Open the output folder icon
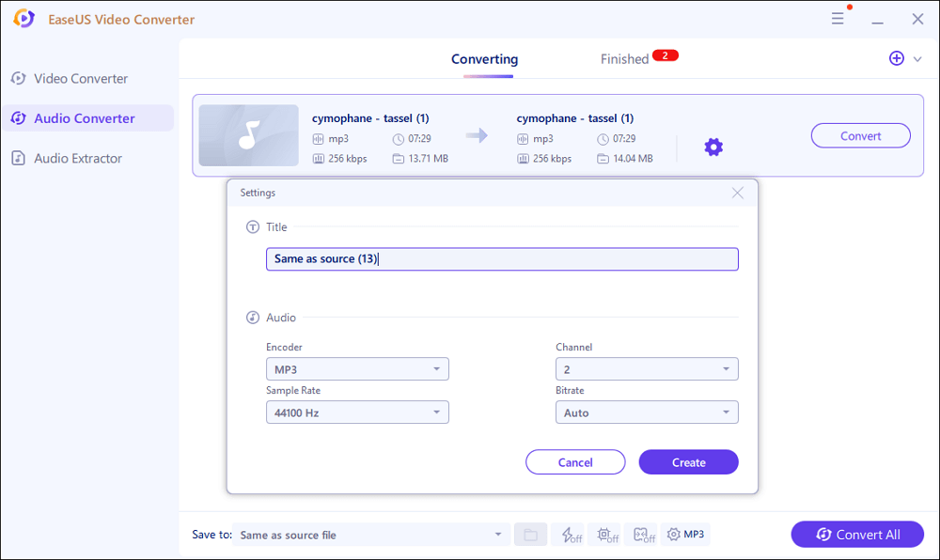Viewport: 940px width, 560px height. (530, 535)
